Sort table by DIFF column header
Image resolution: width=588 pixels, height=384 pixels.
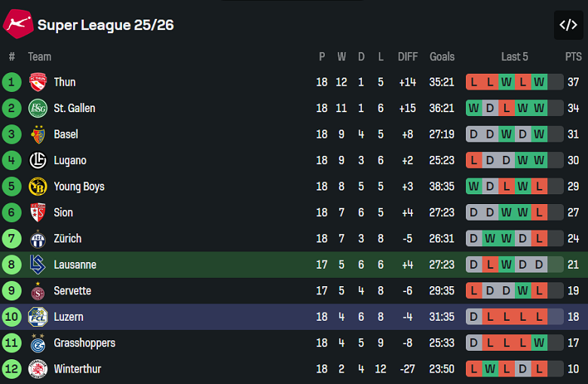(x=408, y=56)
